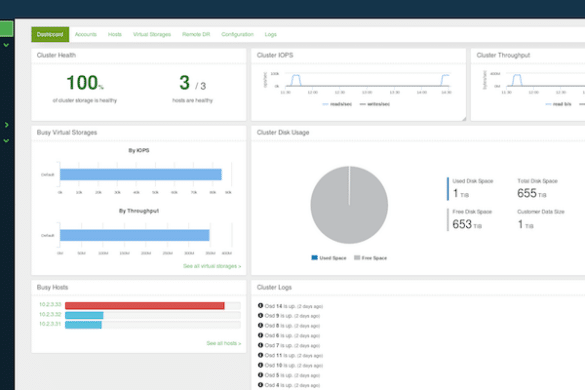Image resolution: width=585 pixels, height=390 pixels.
Task: Click the 'Customer Data Size' label
Action: (x=541, y=212)
